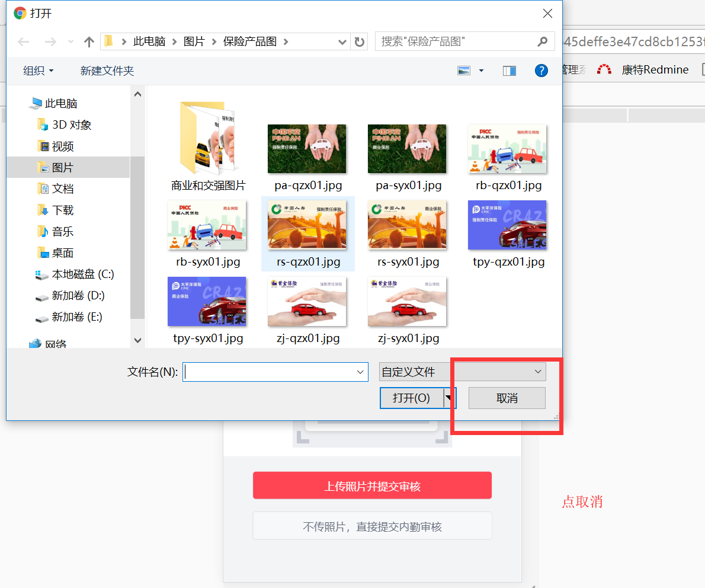The height and width of the screenshot is (588, 705).
Task: Click the 取消 button
Action: (x=507, y=398)
